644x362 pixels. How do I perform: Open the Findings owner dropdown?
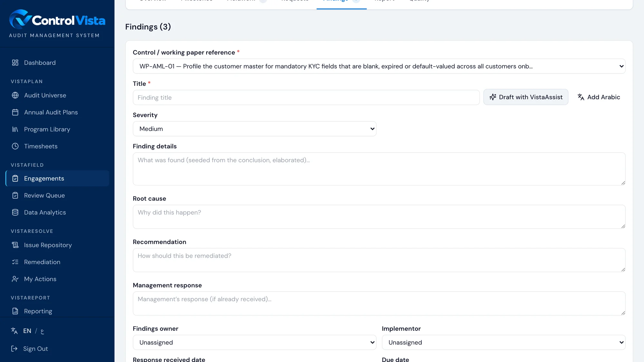coord(254,342)
